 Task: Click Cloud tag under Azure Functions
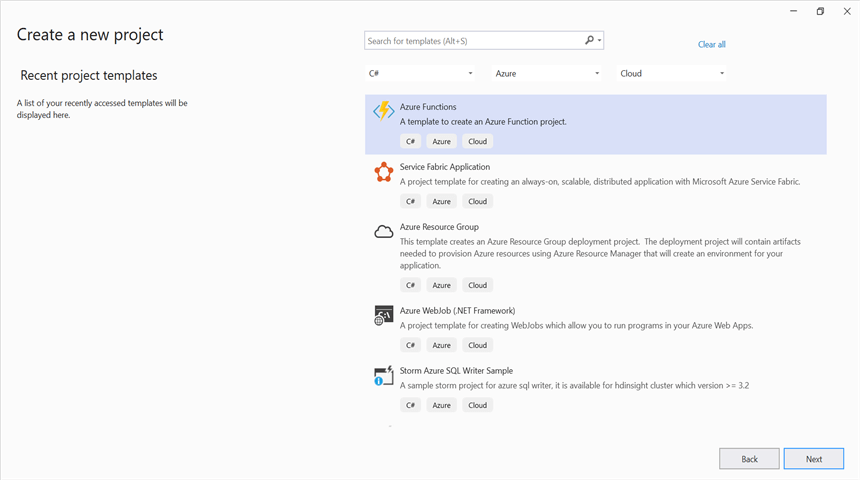[x=477, y=142]
